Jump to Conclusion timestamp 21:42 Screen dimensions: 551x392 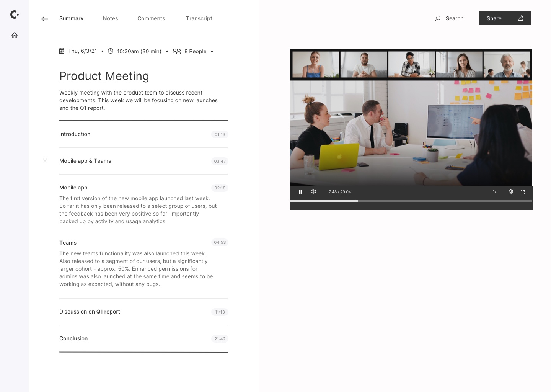coord(220,339)
